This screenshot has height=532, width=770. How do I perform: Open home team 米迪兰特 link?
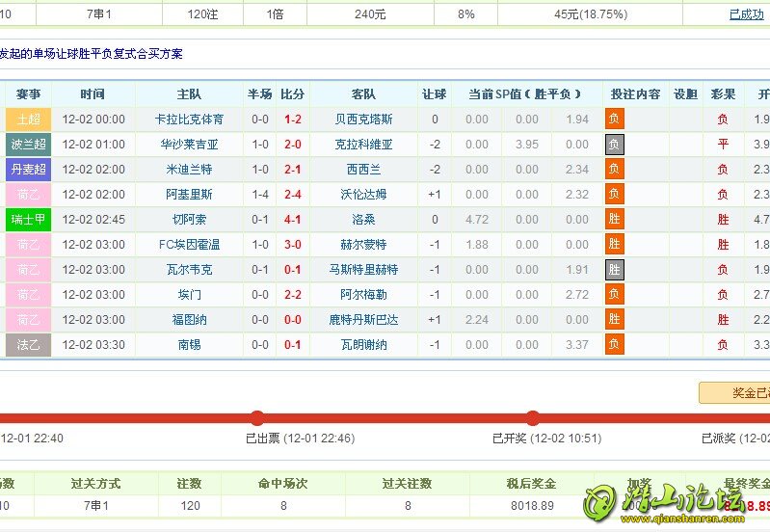(x=189, y=170)
